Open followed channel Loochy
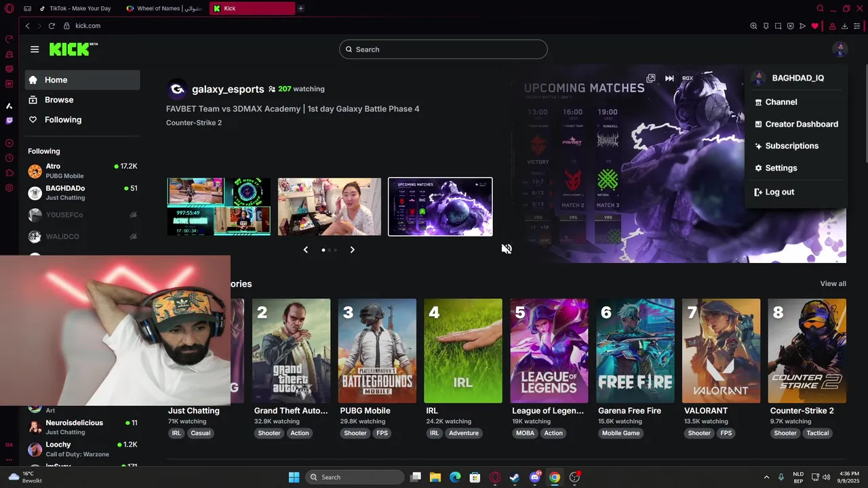Viewport: 868px width, 488px height. point(83,449)
